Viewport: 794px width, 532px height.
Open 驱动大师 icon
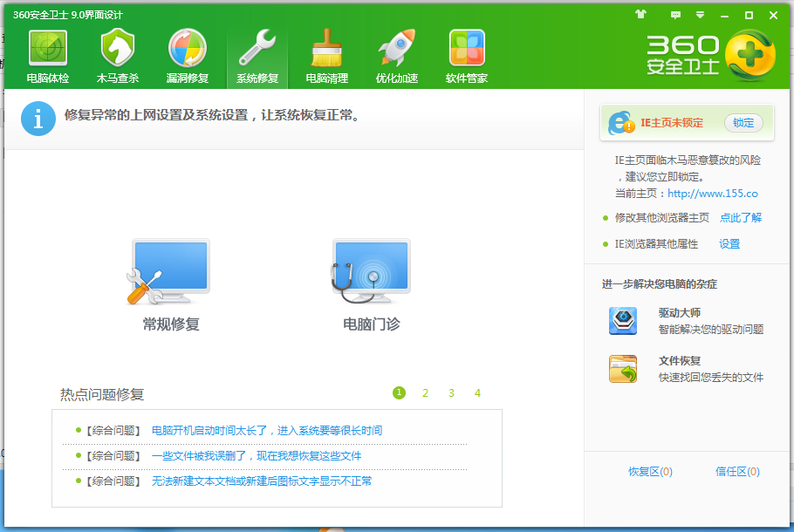(623, 320)
